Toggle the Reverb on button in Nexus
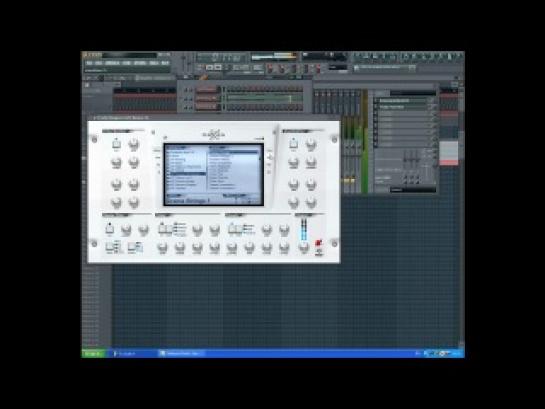Screen dimensions: 545x409 [233, 228]
